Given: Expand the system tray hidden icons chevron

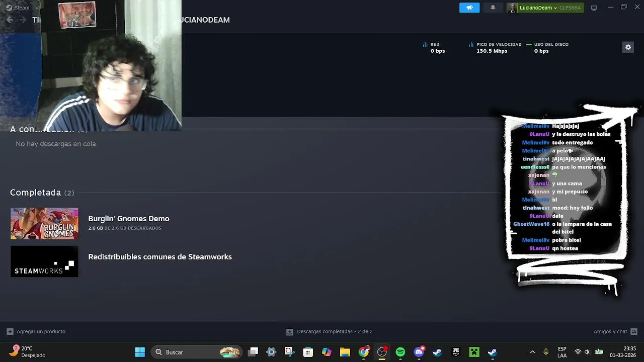Looking at the screenshot, I should pyautogui.click(x=532, y=352).
